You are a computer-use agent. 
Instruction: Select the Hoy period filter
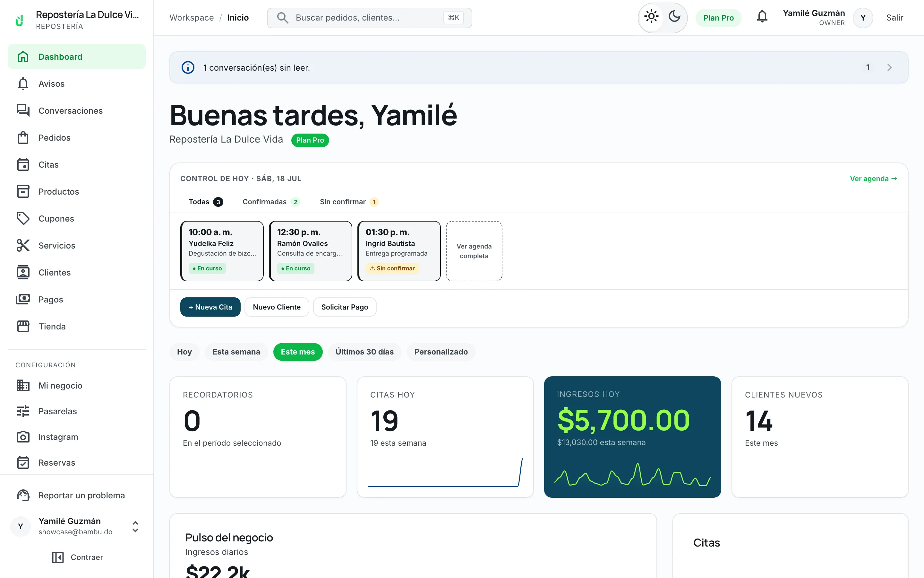tap(184, 352)
